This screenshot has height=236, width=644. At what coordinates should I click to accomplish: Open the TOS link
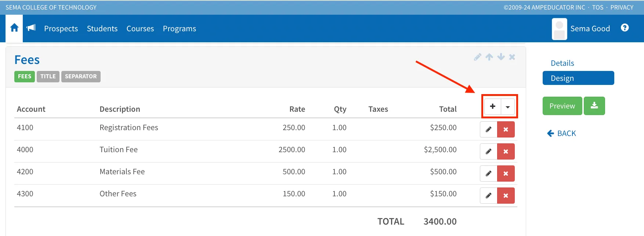tap(598, 7)
